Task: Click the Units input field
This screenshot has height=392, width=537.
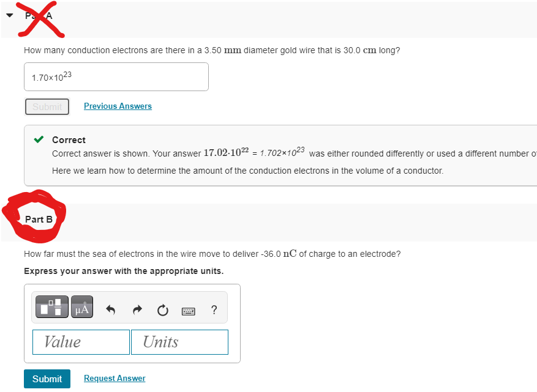Action: [180, 342]
